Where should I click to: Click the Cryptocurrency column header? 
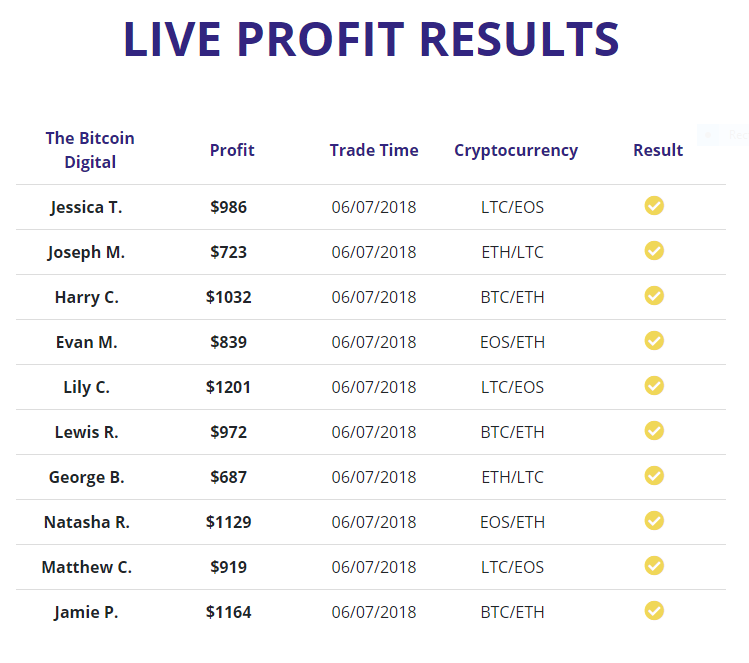click(516, 151)
